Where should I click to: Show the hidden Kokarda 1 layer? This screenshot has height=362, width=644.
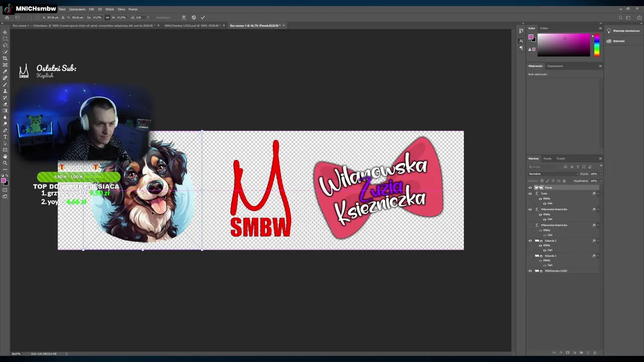[530, 256]
